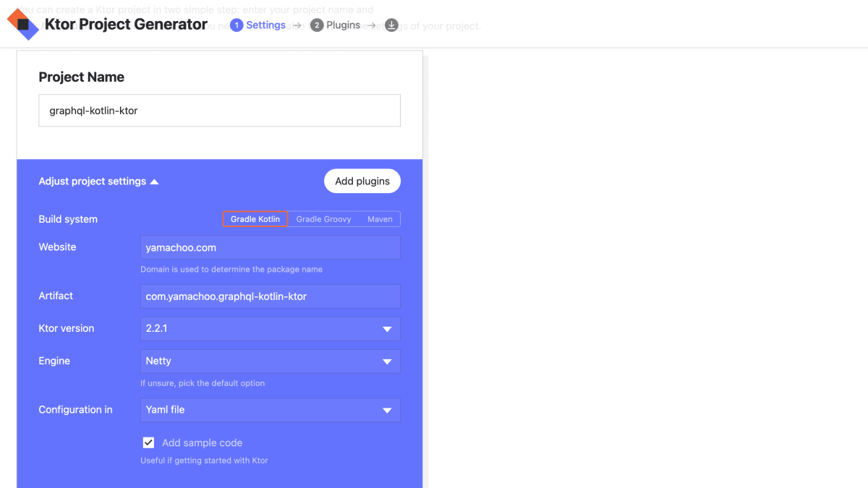Click the Configuration in label

(75, 409)
